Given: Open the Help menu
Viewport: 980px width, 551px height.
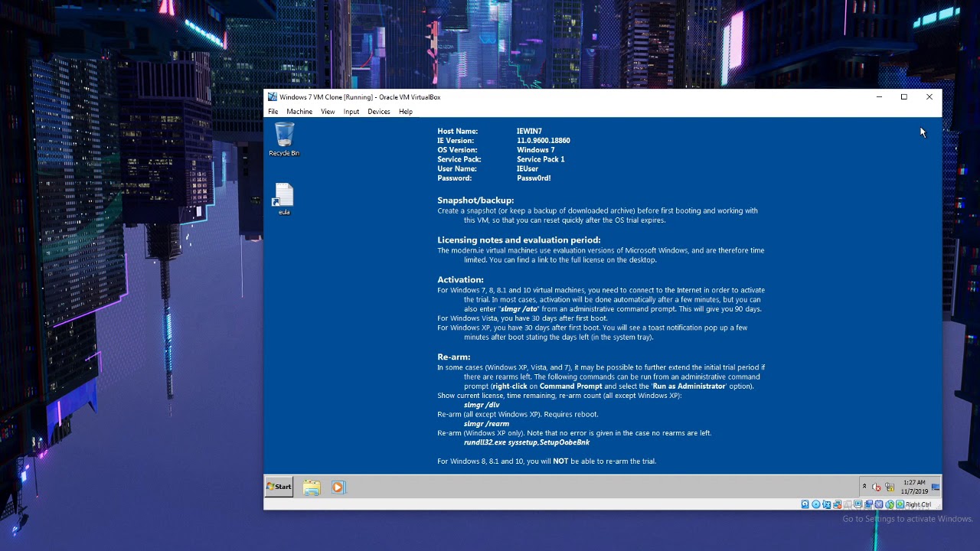Looking at the screenshot, I should (406, 112).
